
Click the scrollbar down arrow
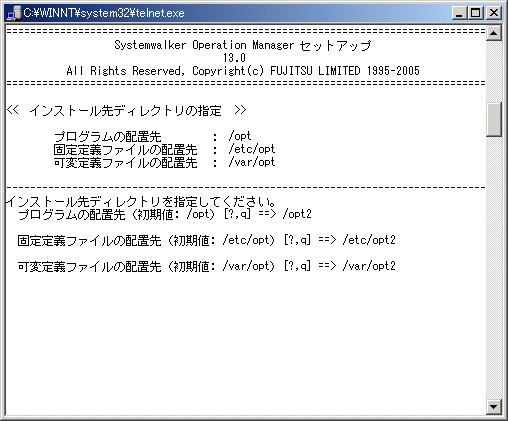[x=494, y=406]
